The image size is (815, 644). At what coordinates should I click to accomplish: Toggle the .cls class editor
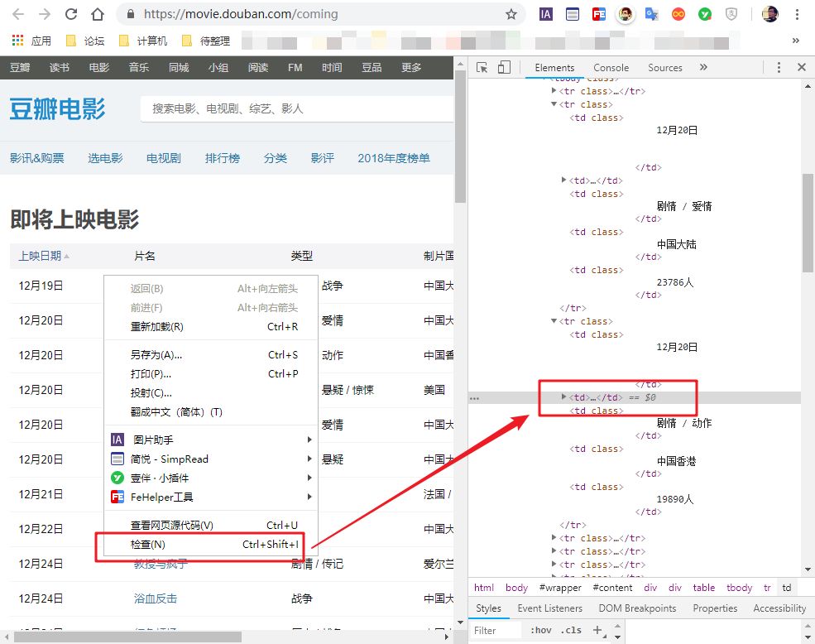tap(571, 630)
